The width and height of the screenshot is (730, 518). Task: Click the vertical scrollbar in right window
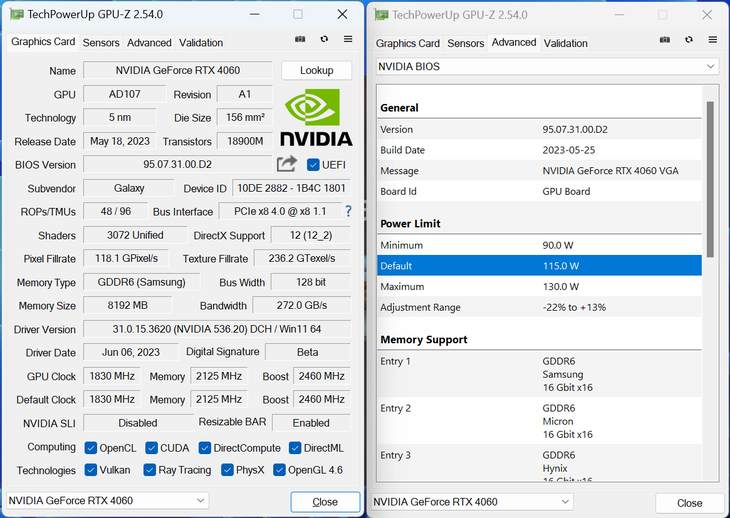710,179
